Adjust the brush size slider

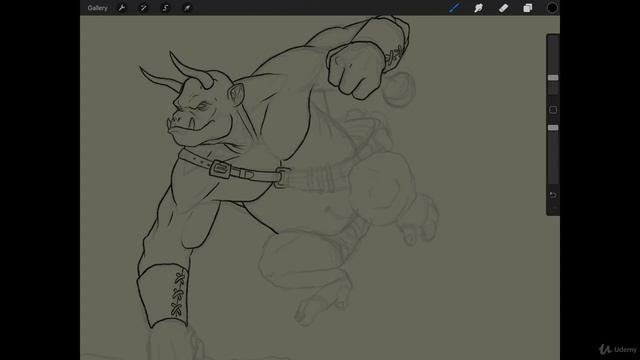tap(553, 78)
